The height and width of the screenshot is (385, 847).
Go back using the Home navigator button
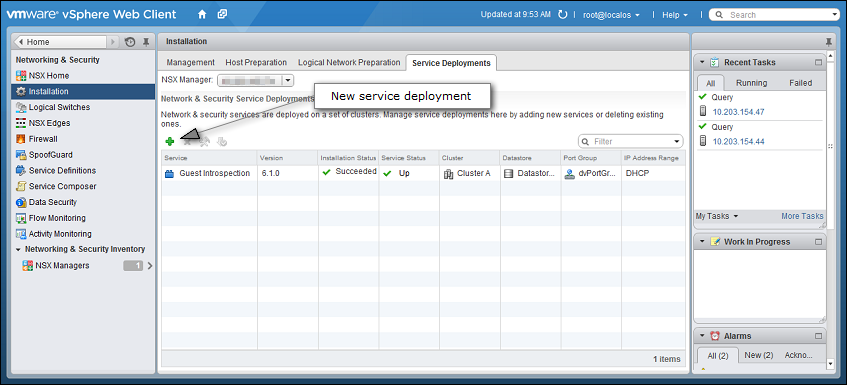59,42
